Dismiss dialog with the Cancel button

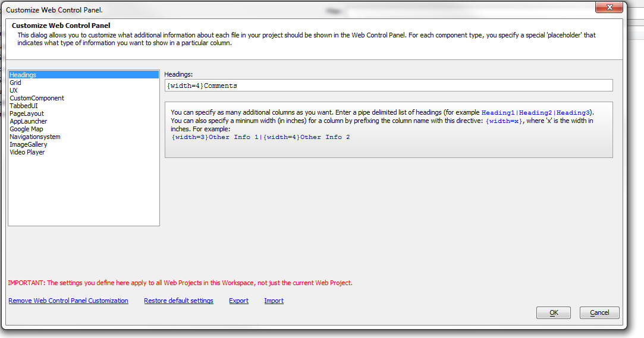click(x=599, y=312)
